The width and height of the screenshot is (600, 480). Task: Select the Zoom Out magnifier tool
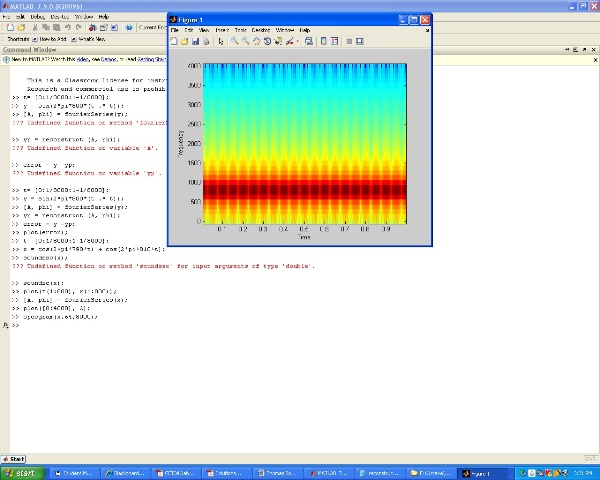pos(245,41)
